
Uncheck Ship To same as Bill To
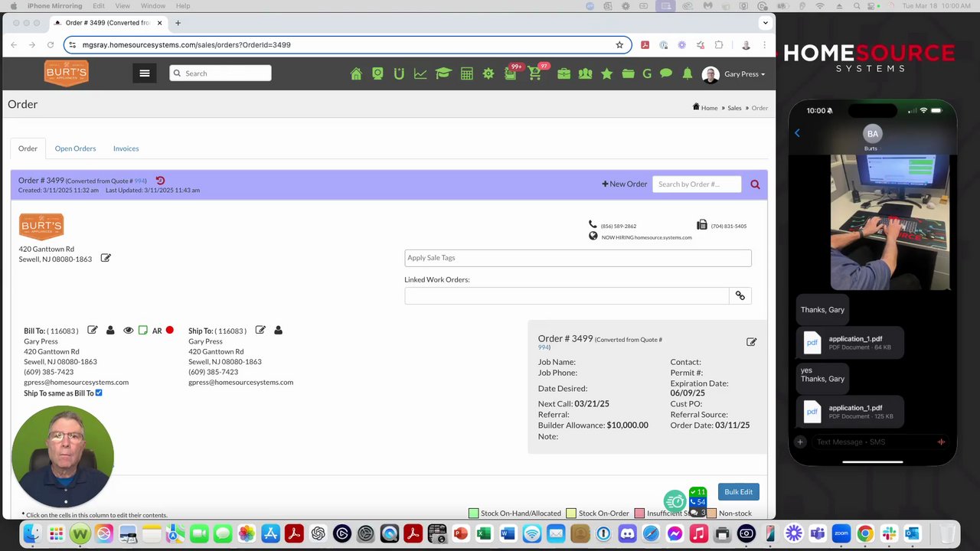click(x=99, y=393)
